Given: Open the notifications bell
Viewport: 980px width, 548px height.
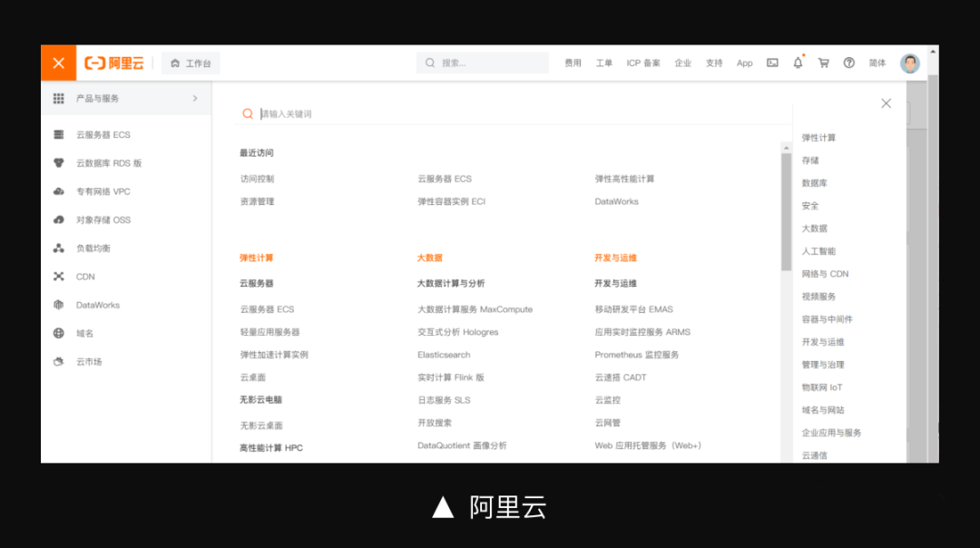Looking at the screenshot, I should [x=799, y=64].
